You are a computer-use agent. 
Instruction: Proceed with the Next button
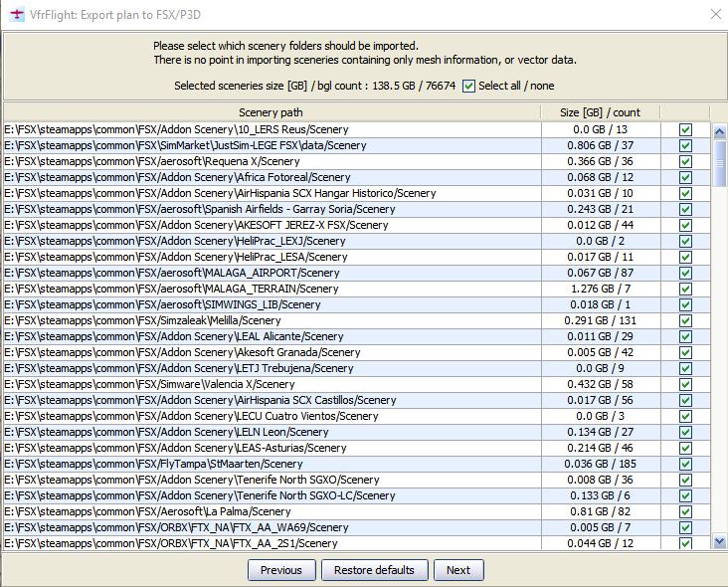[x=457, y=570]
